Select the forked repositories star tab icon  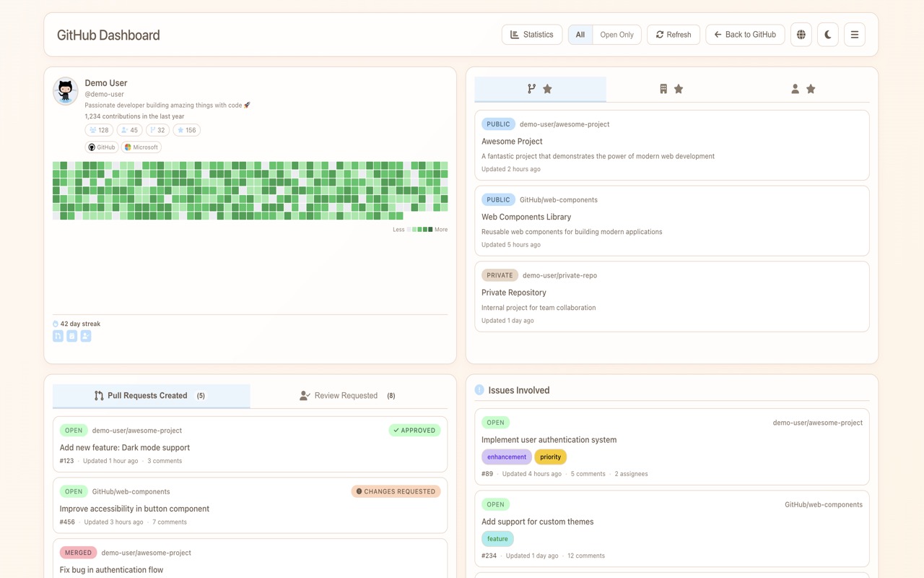(x=540, y=88)
